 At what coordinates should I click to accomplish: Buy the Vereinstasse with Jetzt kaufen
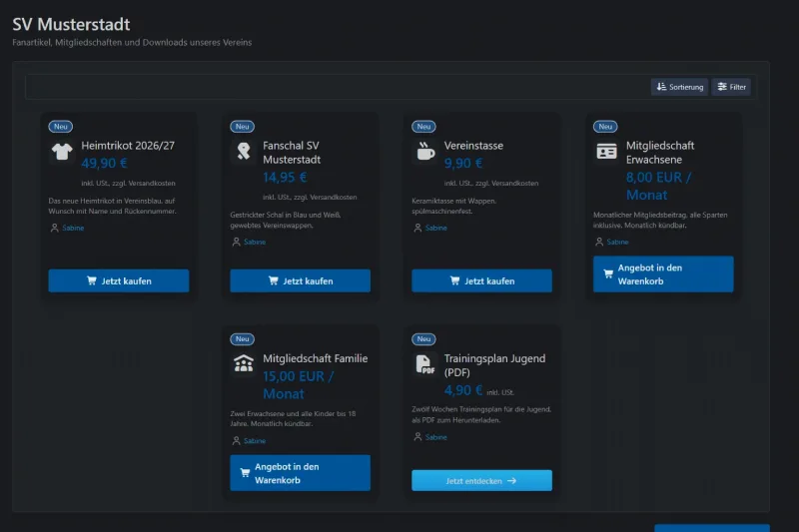tap(481, 281)
